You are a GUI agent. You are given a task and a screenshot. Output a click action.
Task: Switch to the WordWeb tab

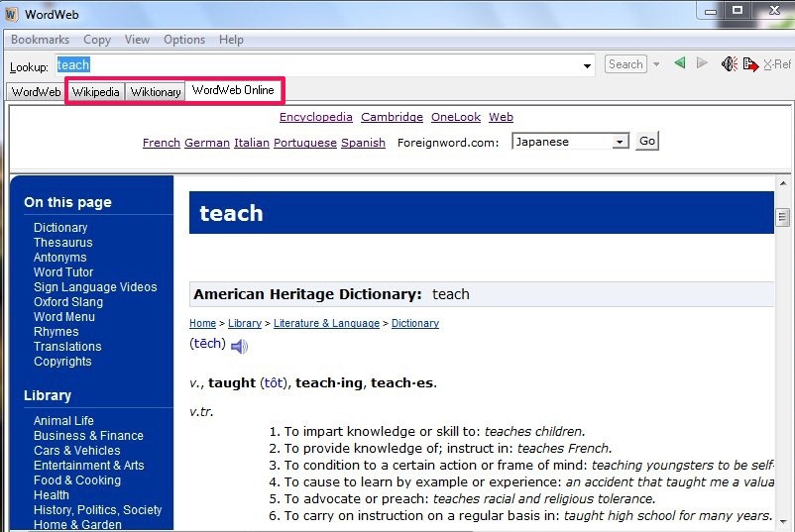click(36, 92)
